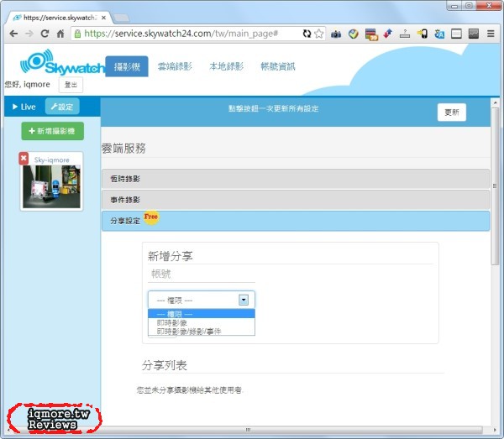Click the browser forward arrow
Viewport: 504px width, 439px height.
coord(29,34)
